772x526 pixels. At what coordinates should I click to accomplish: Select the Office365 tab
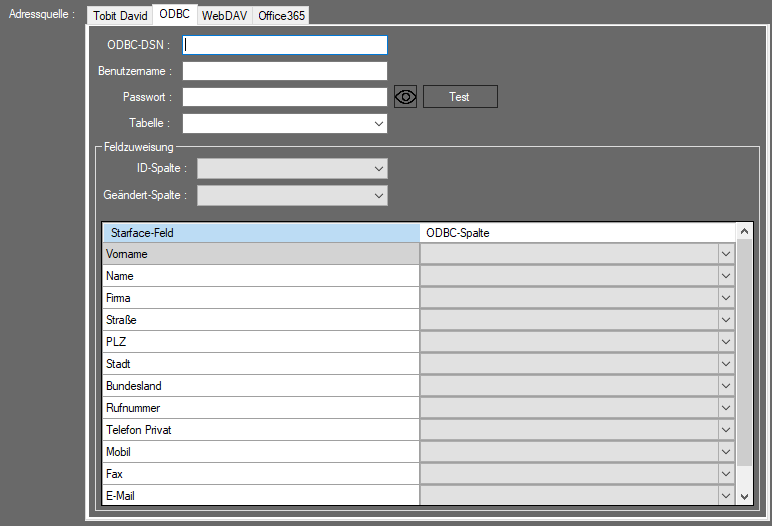coord(281,16)
